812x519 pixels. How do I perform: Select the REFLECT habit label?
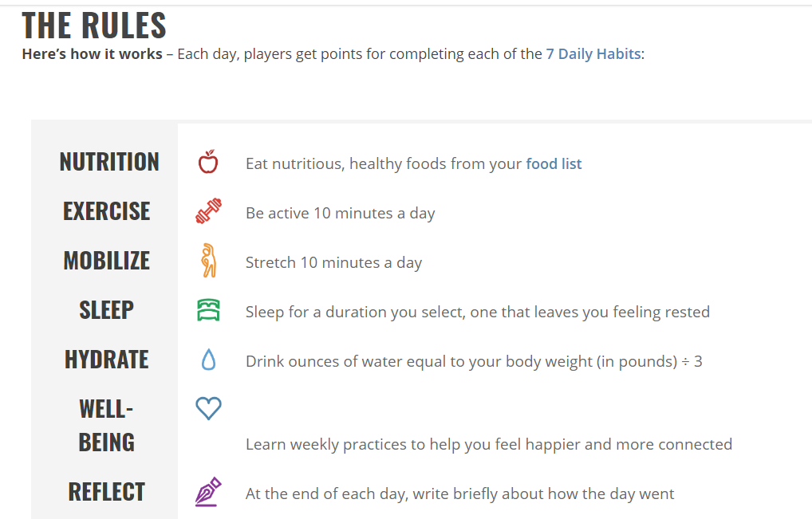[107, 492]
